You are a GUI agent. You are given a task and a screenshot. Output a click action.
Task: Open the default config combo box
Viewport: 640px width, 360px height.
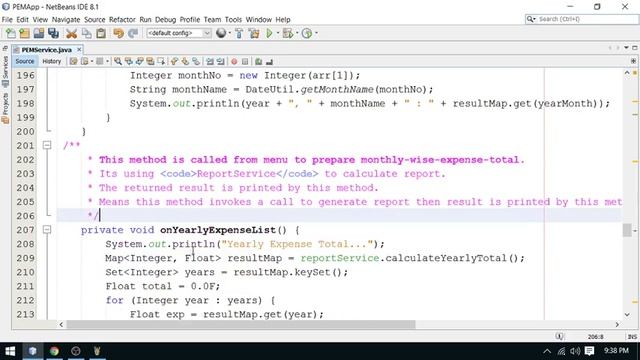click(179, 33)
